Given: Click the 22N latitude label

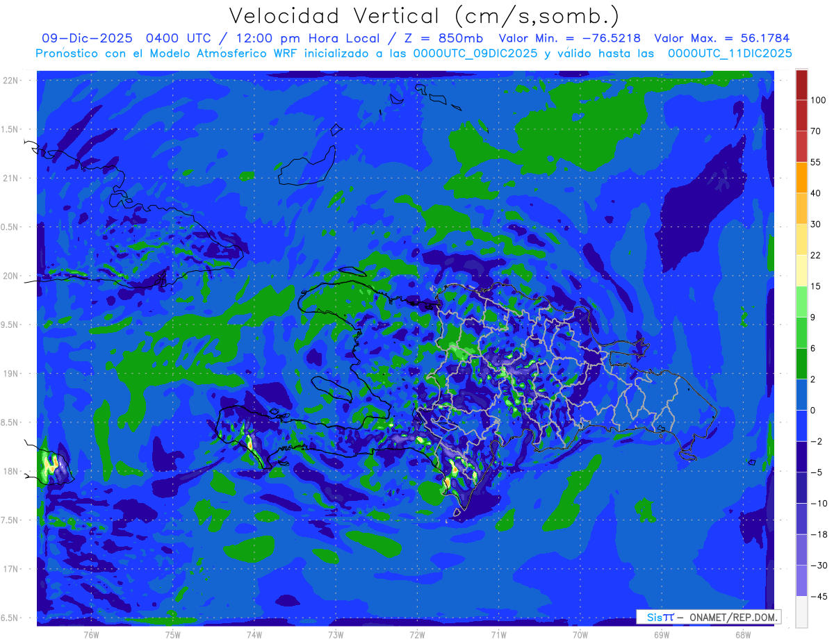Looking at the screenshot, I should 10,81.
